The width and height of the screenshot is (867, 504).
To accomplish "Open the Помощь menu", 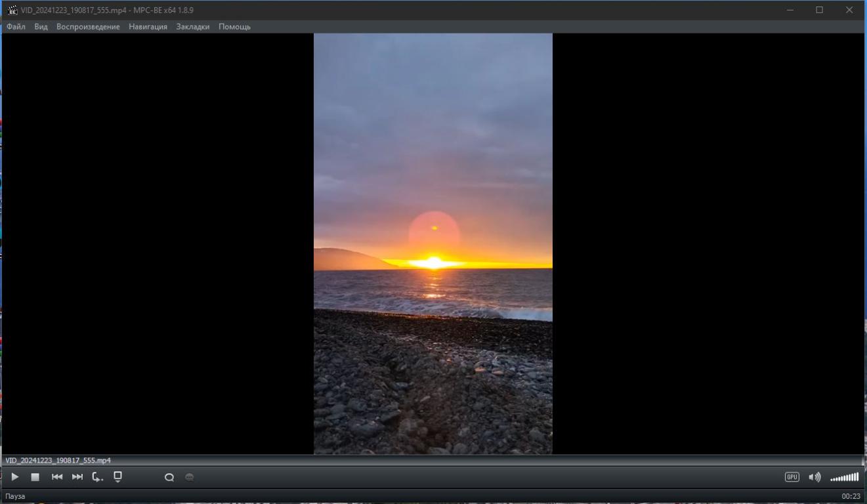I will tap(234, 27).
